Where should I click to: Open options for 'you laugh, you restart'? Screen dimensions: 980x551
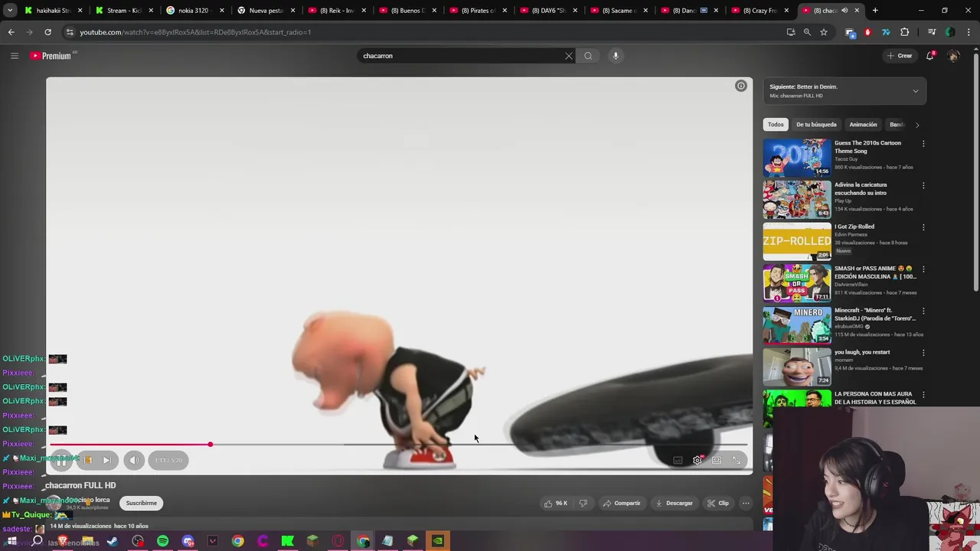(x=923, y=353)
